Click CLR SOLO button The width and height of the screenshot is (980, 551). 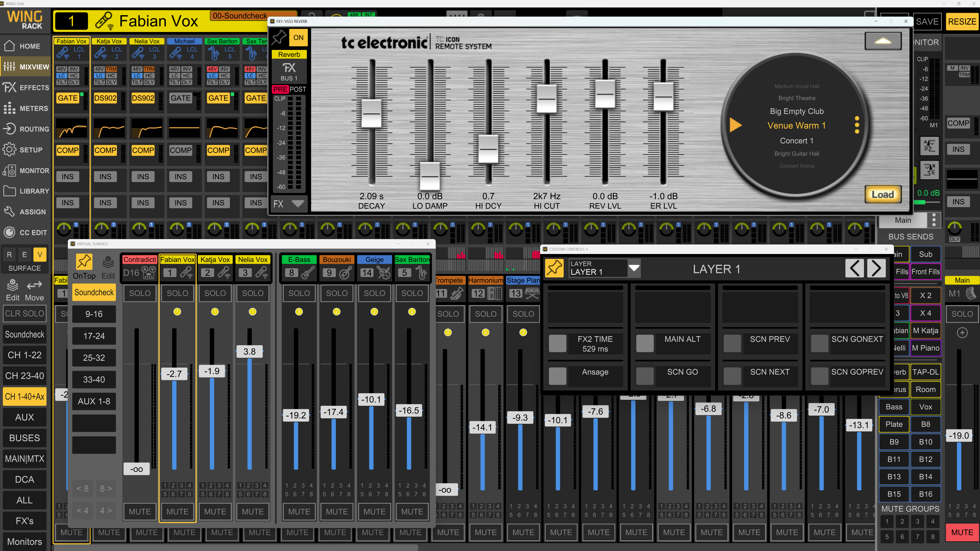coord(24,313)
